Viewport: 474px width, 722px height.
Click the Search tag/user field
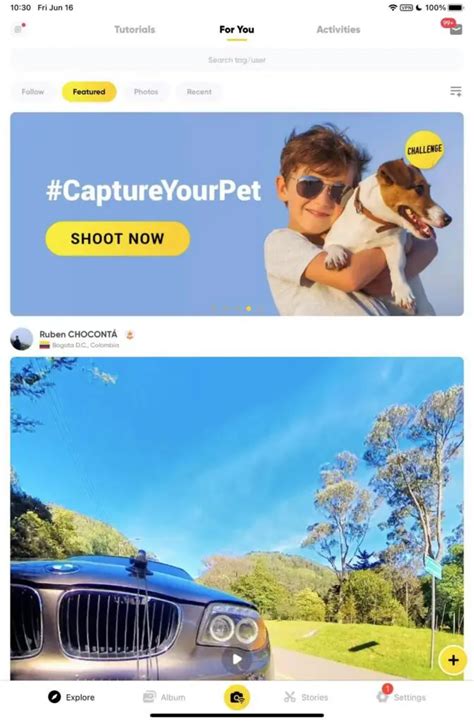click(237, 60)
